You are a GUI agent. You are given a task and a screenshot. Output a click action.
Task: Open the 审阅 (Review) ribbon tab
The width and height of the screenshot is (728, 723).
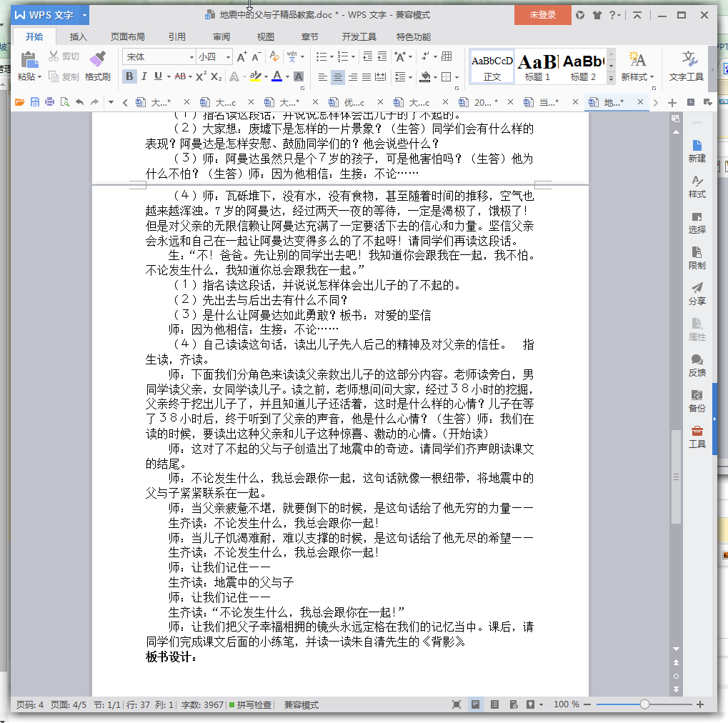click(221, 36)
